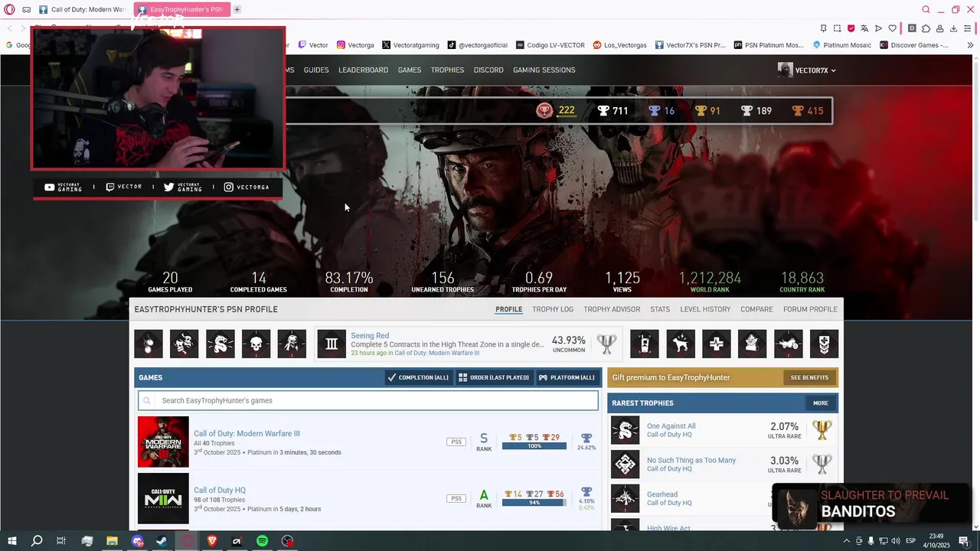Viewport: 980px width, 551px height.
Task: Click the Opera account profile icon
Action: tap(939, 28)
